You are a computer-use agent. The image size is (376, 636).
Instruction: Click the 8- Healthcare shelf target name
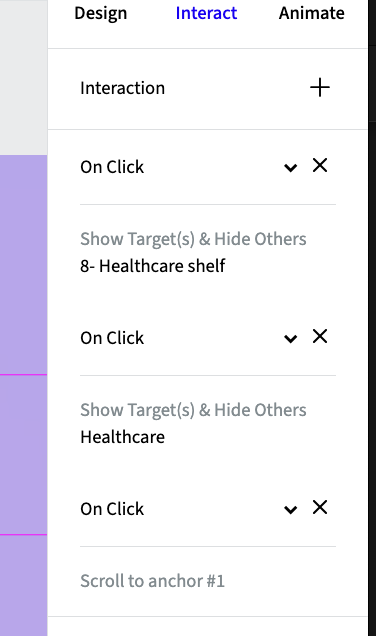point(153,266)
